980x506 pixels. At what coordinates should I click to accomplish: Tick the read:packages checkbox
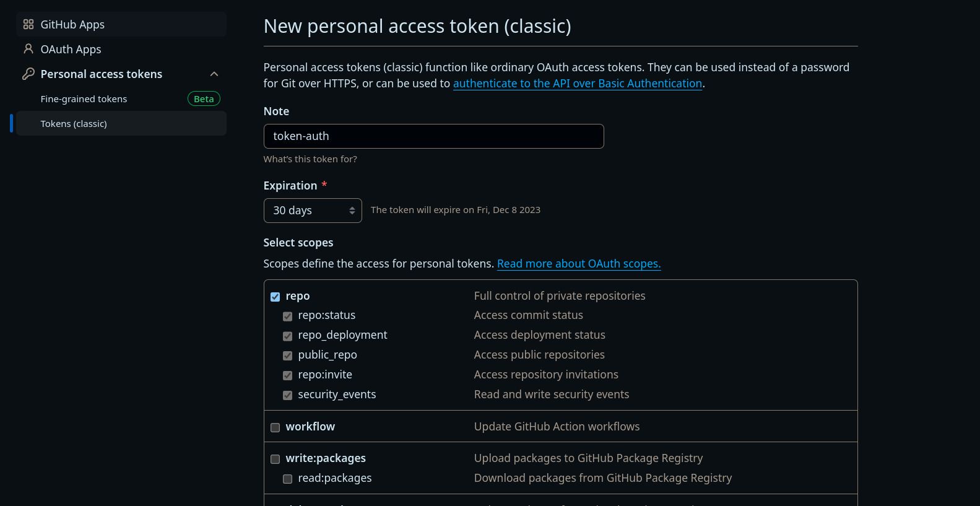(288, 479)
